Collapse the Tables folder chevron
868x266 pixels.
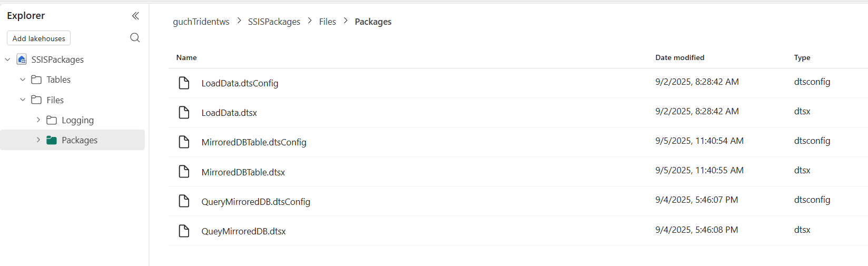(x=23, y=80)
